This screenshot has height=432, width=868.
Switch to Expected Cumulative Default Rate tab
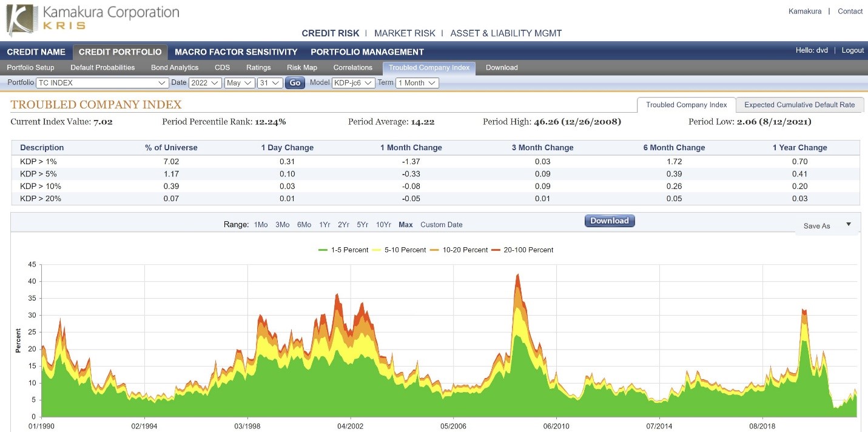[799, 105]
